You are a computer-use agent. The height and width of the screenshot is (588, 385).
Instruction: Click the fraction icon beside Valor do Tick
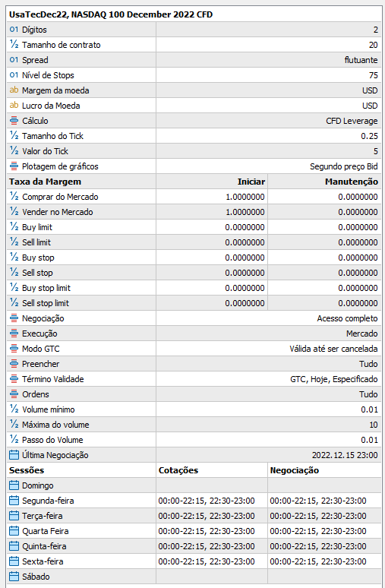[x=14, y=150]
